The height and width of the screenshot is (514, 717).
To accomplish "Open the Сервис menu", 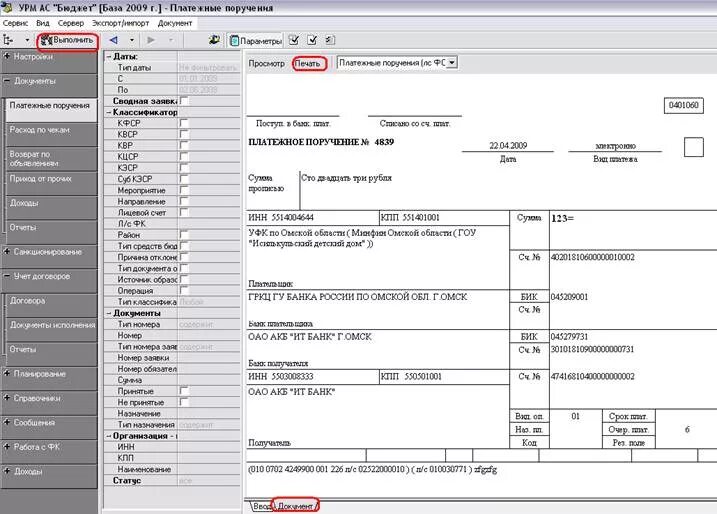I will click(15, 23).
